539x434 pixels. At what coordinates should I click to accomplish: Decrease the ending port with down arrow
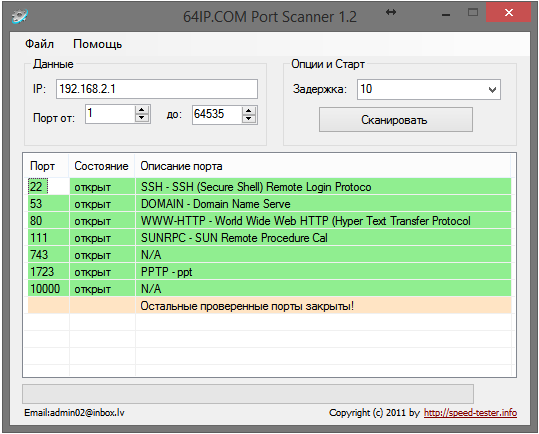[249, 119]
